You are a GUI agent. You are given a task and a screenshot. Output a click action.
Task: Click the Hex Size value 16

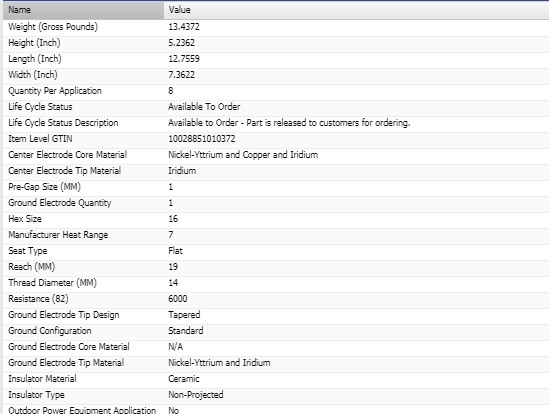173,219
